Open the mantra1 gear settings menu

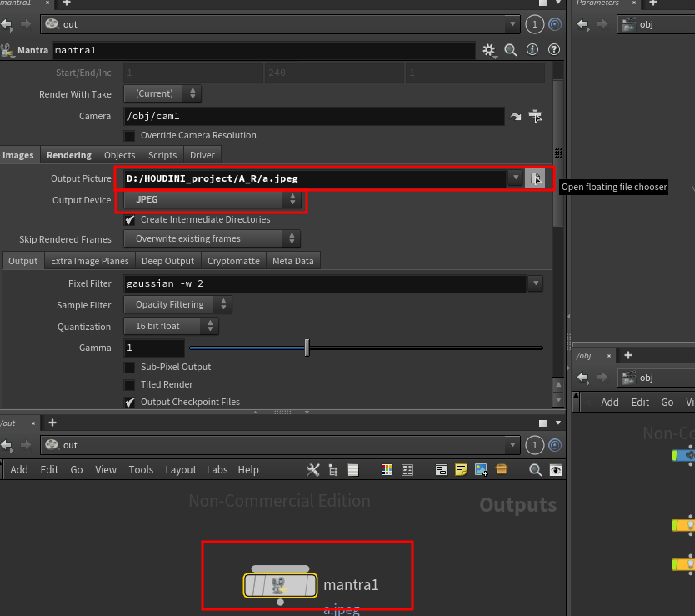click(x=489, y=50)
